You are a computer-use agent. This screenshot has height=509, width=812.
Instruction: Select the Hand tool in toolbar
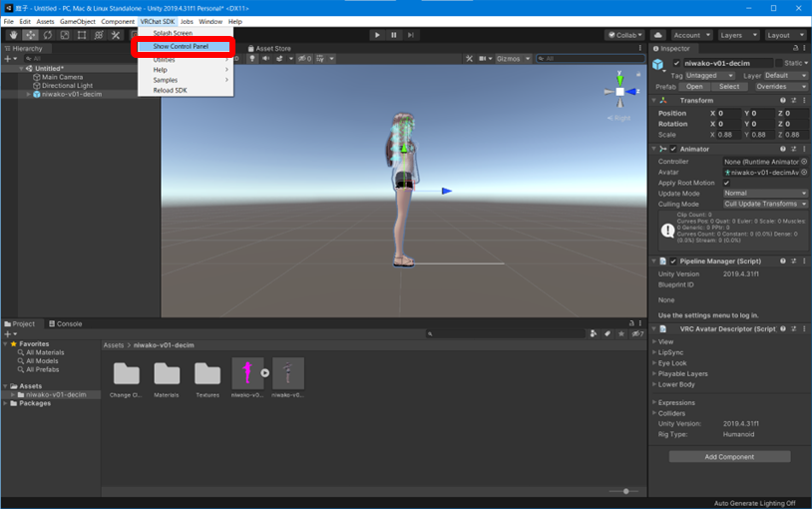tap(13, 35)
